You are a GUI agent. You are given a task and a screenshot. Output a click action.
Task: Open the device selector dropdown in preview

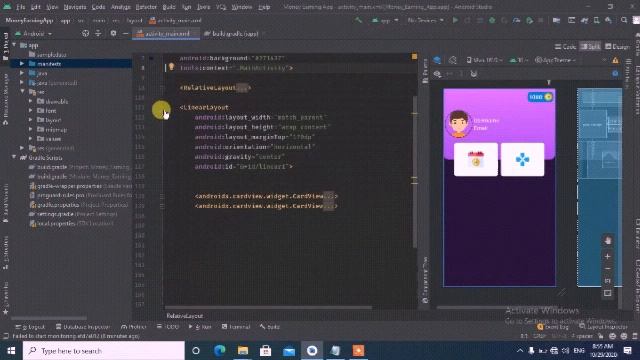[x=484, y=60]
